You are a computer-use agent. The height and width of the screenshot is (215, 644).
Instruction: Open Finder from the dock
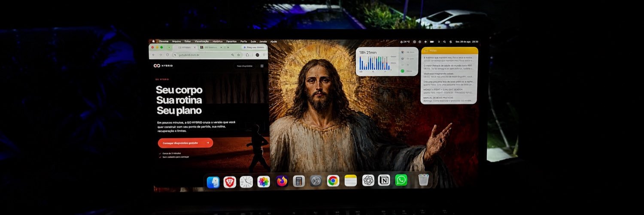pos(213,182)
